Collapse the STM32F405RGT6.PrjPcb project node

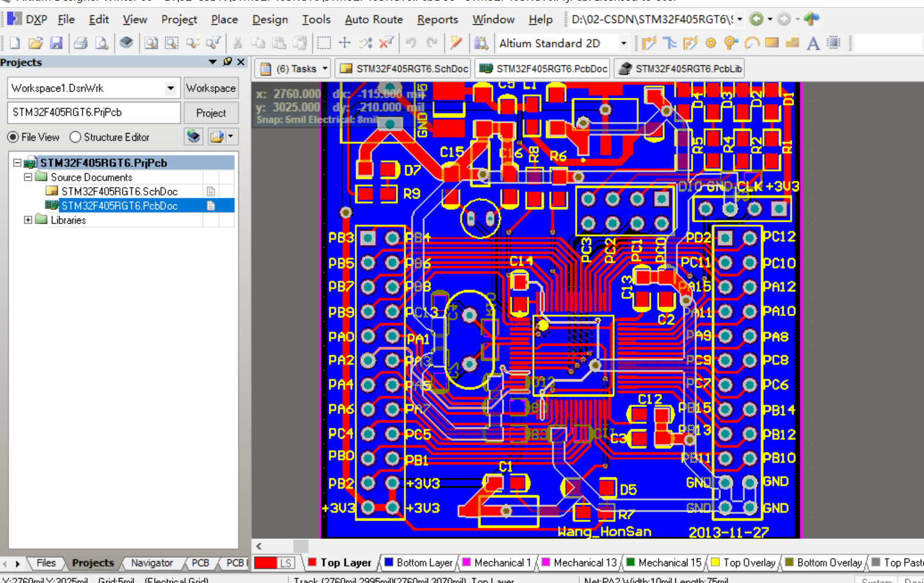coord(17,163)
